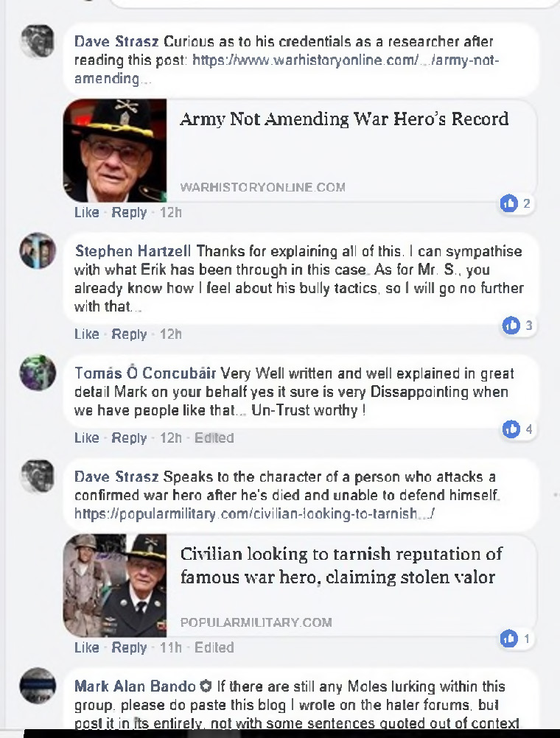
Task: Click the like reaction icon showing 3 likes
Action: click(511, 326)
